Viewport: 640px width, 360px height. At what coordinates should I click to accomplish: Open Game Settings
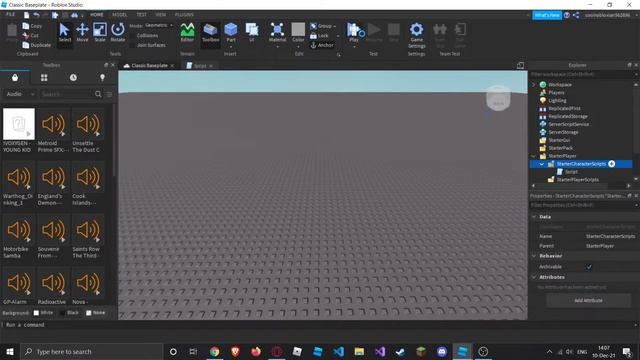[416, 35]
